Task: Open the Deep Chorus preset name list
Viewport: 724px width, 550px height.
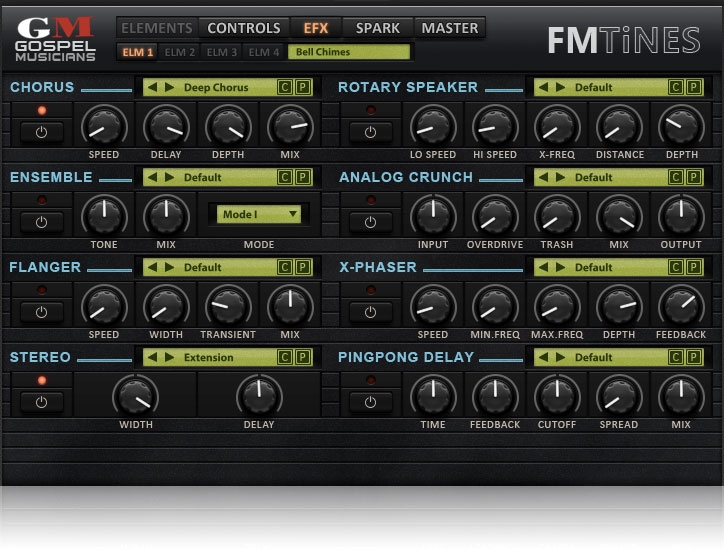Action: pyautogui.click(x=216, y=87)
